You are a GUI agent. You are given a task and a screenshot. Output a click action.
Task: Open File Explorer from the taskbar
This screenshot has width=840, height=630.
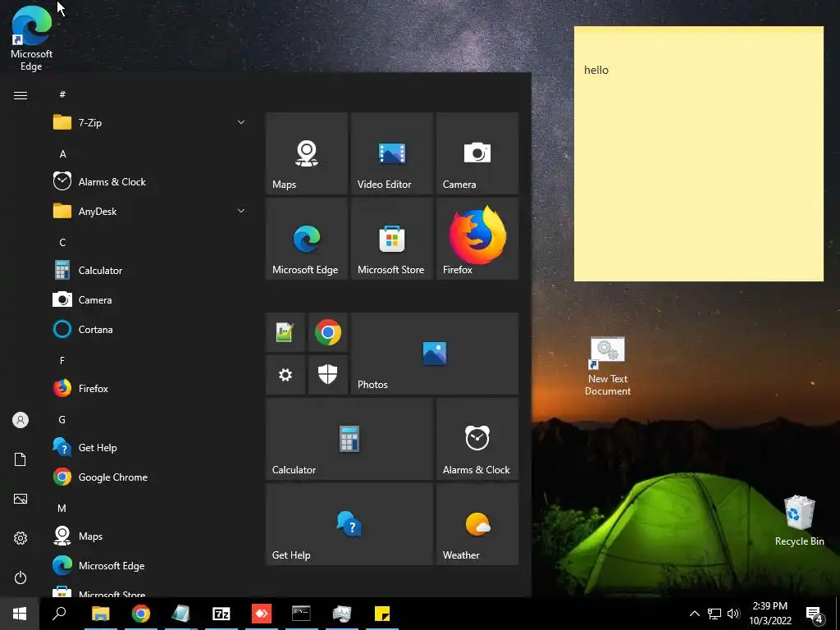(x=100, y=614)
